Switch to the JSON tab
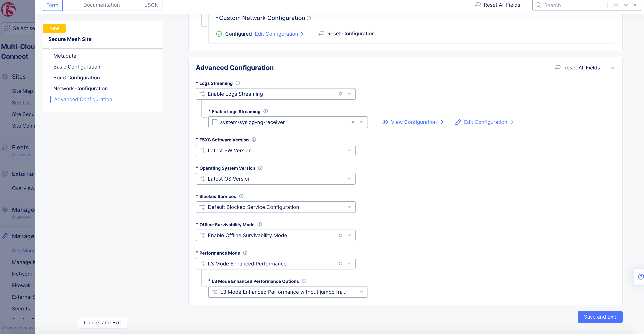644x334 pixels. point(151,5)
